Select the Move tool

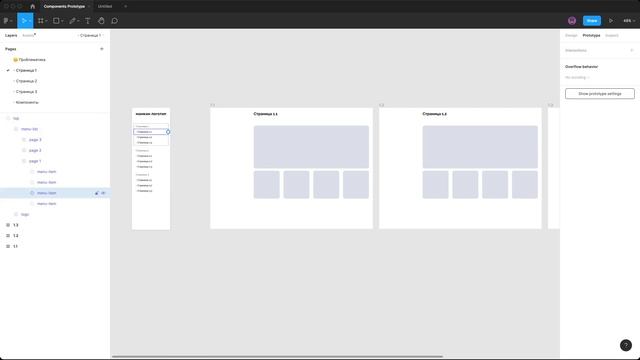point(23,21)
